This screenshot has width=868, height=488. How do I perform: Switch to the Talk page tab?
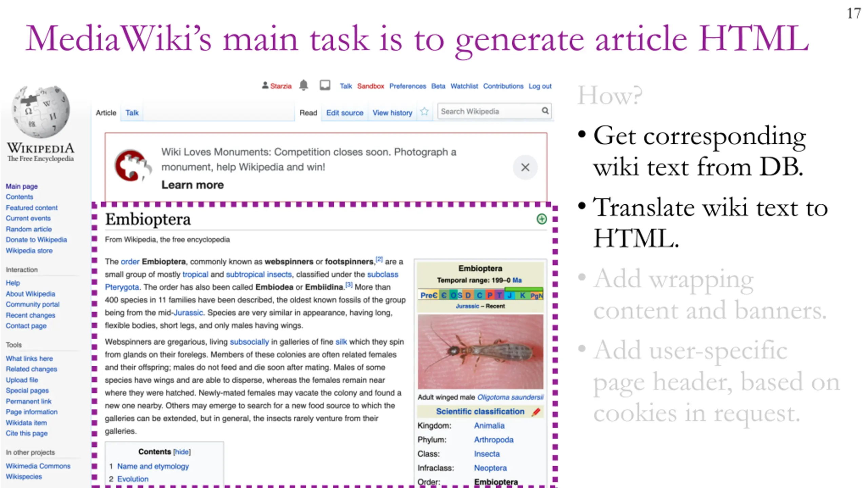132,113
